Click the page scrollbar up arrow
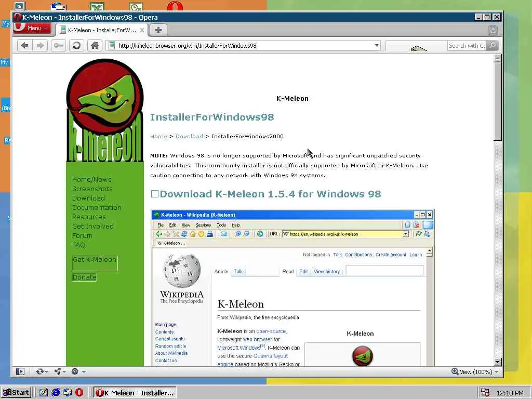Viewport: 532px width, 399px height. click(x=497, y=58)
